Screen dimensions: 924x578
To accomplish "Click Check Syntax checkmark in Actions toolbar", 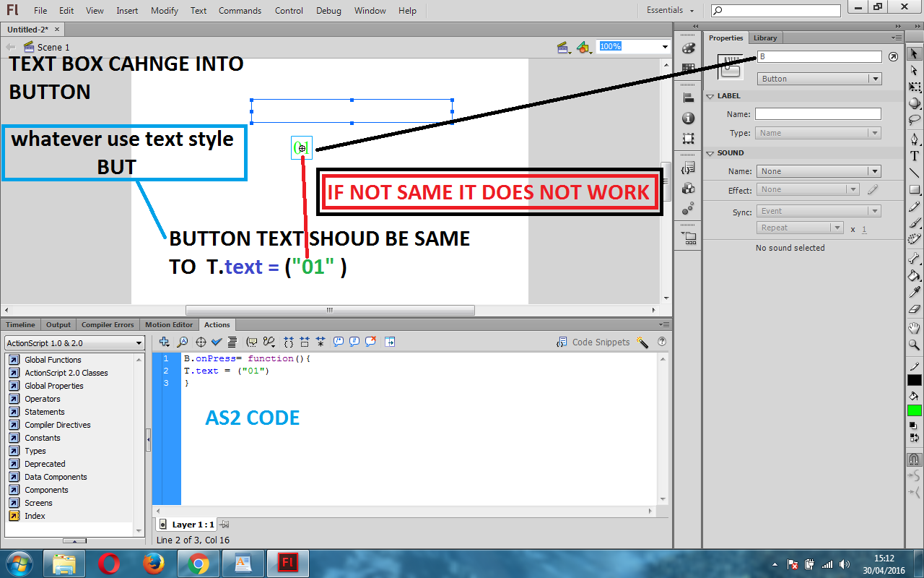I will coord(217,342).
